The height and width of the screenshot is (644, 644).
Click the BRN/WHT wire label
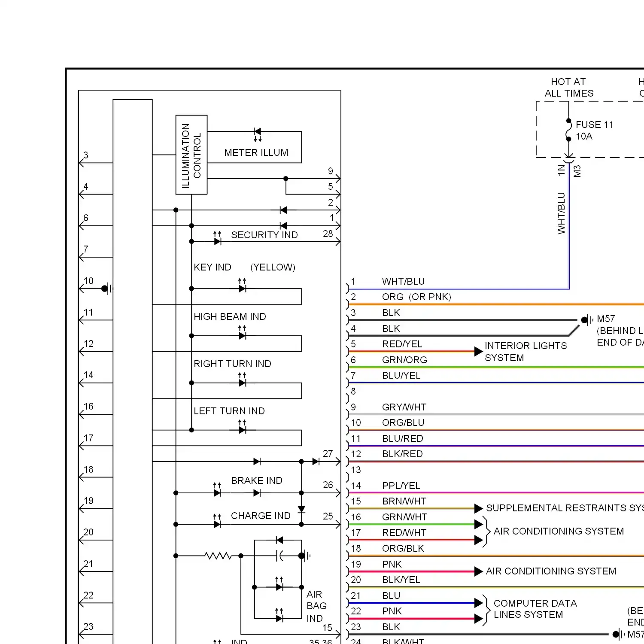[x=404, y=501]
